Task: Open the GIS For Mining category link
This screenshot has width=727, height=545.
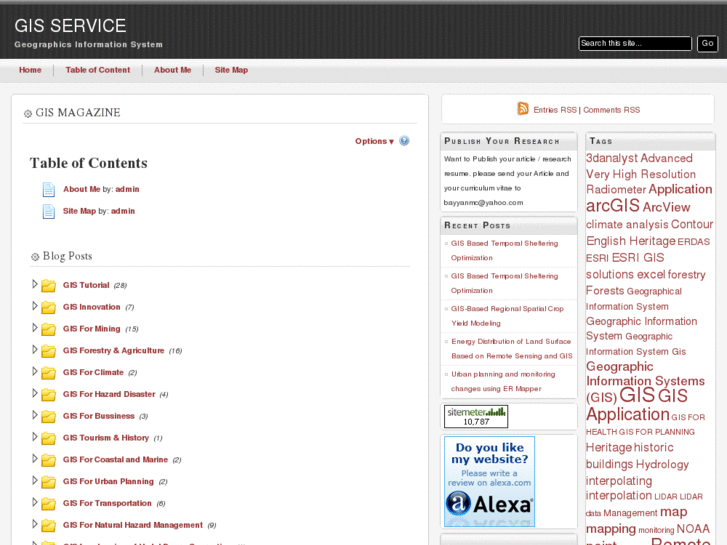Action: 91,329
